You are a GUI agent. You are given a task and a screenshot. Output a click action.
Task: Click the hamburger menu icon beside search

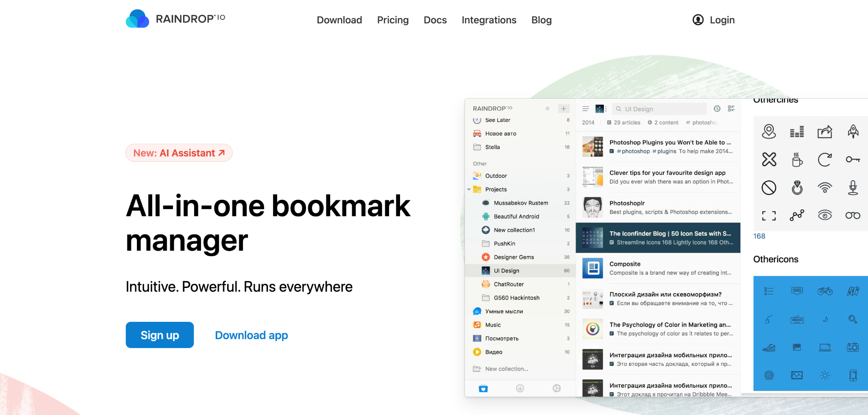[x=586, y=109]
